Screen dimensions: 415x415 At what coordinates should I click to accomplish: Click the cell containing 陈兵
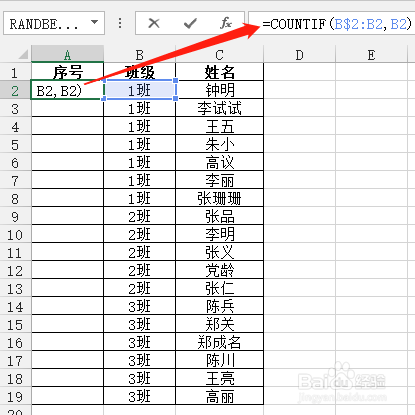point(219,306)
